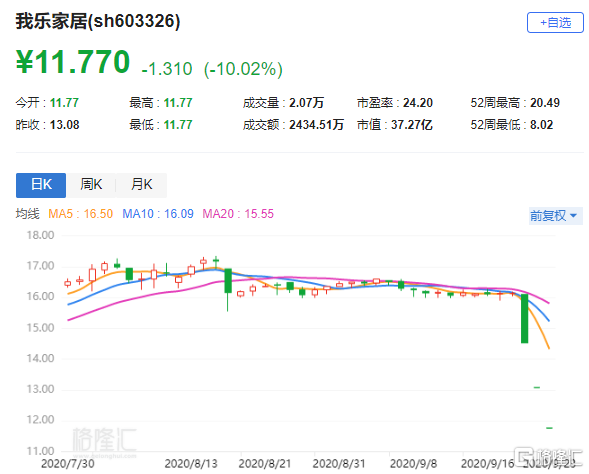Add stock to watchlist with +自选 button

click(x=555, y=23)
